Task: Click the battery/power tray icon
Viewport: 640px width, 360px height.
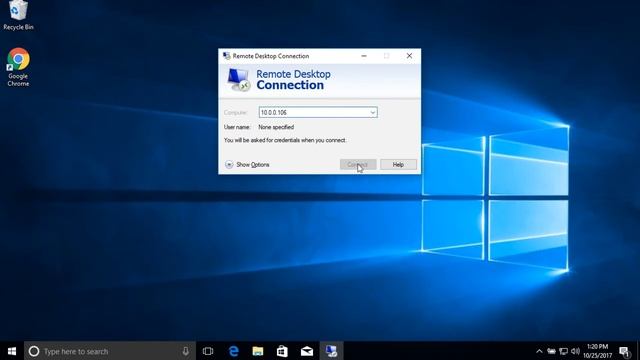Action: [x=551, y=351]
